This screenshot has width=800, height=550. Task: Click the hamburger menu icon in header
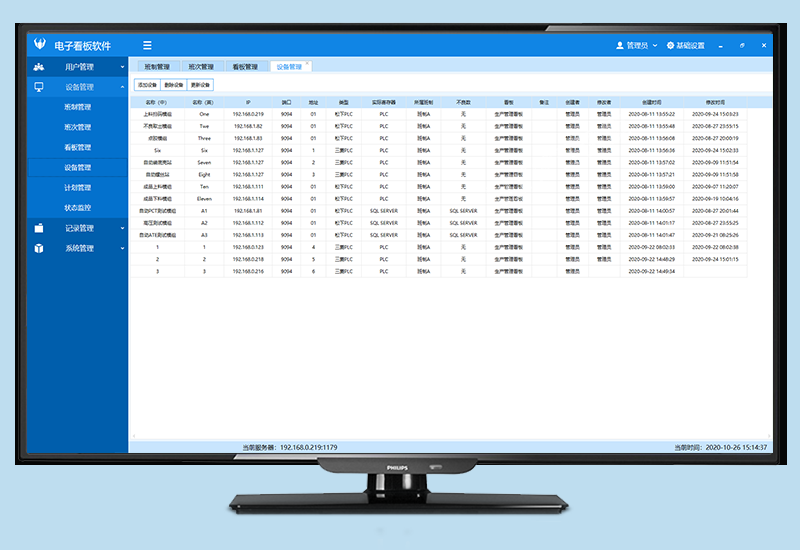147,45
